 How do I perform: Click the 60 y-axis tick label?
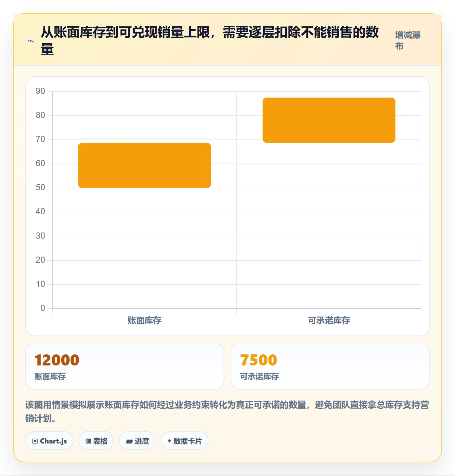40,163
